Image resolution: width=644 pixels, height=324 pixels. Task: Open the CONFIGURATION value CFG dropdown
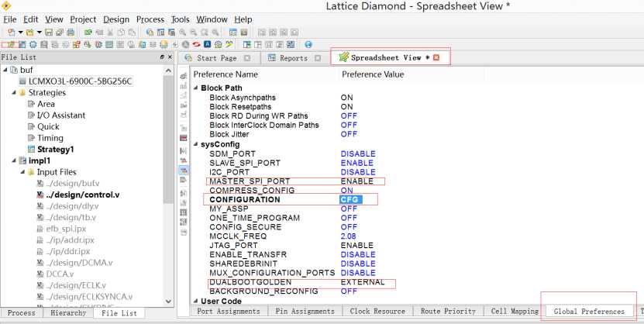pos(351,199)
